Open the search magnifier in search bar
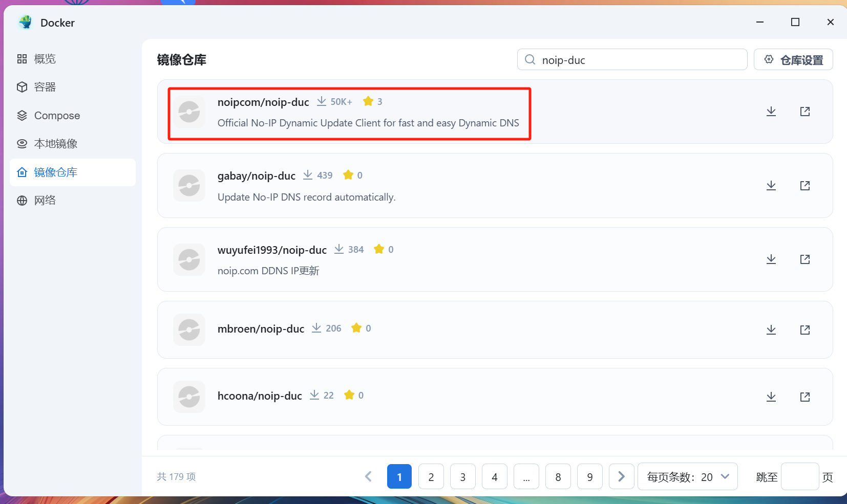Screen dimensions: 847x504 pos(530,59)
